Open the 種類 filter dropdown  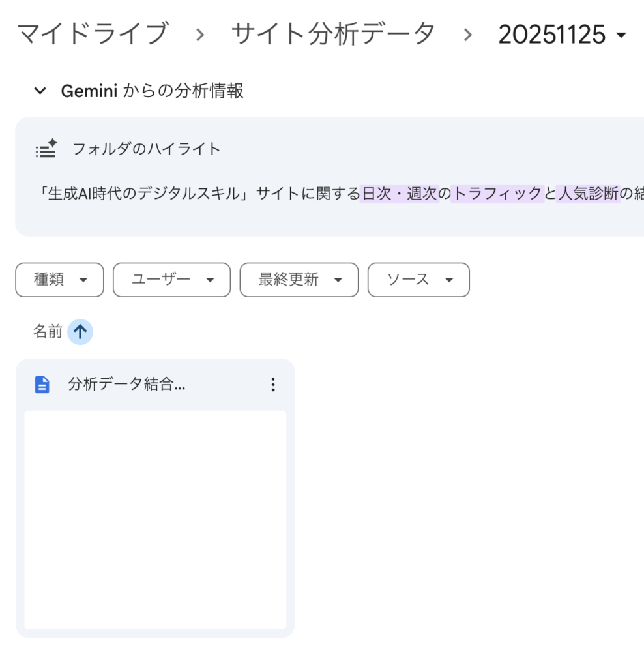(59, 280)
